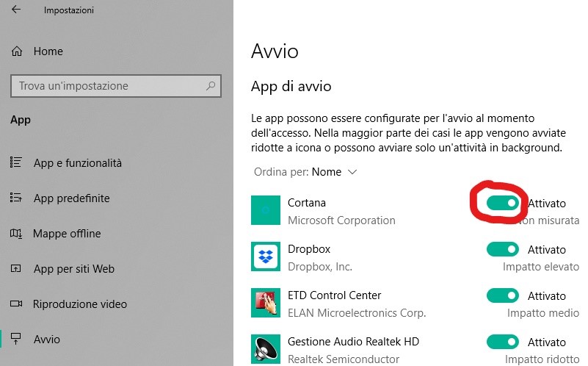Select Riproduzione video in sidebar
This screenshot has width=588, height=366.
click(x=80, y=304)
